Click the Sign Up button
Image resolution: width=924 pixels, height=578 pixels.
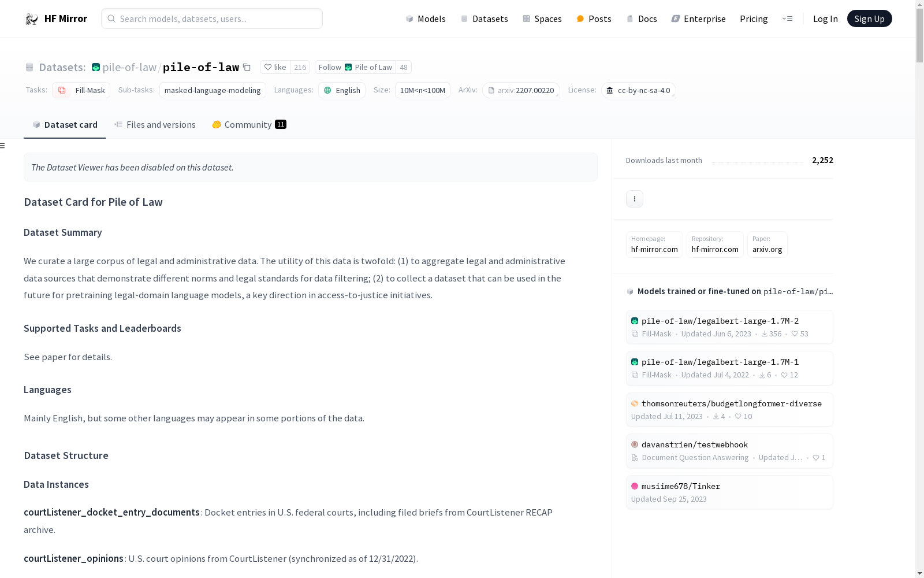[x=869, y=18]
